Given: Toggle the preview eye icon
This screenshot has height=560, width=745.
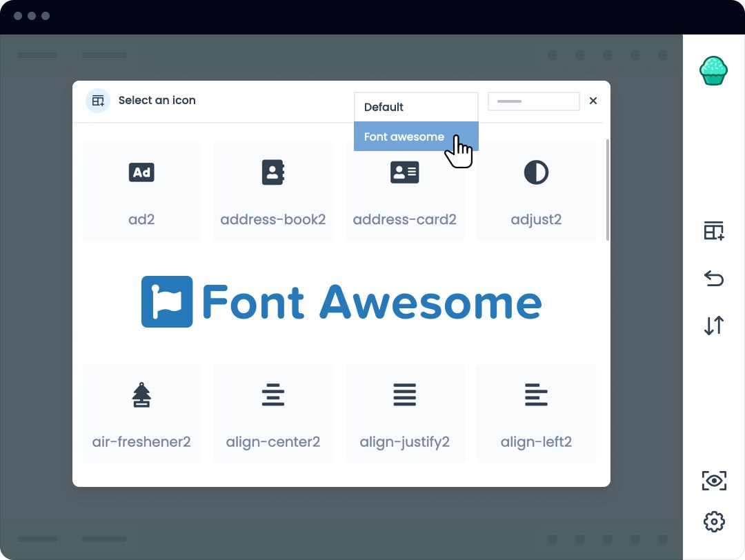Looking at the screenshot, I should click(x=714, y=481).
